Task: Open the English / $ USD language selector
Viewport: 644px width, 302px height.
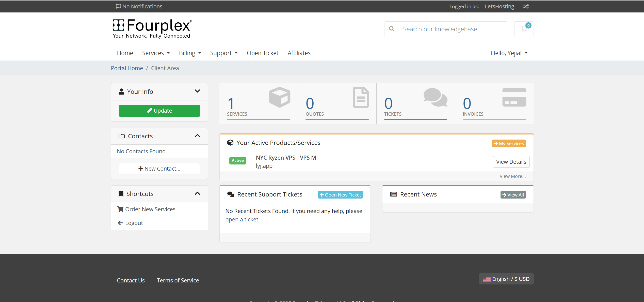Action: click(x=506, y=279)
